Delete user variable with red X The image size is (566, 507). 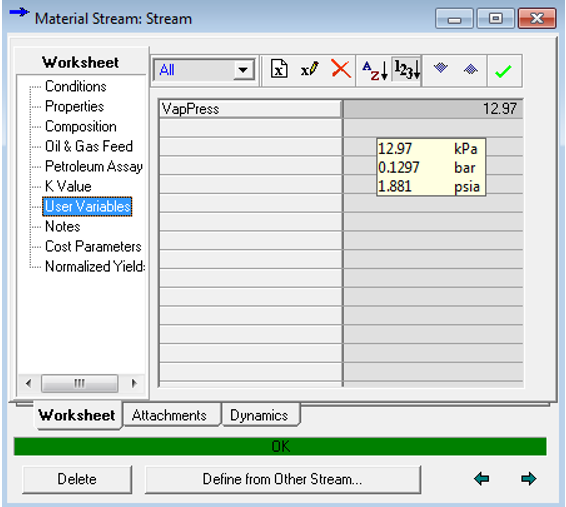coord(340,69)
